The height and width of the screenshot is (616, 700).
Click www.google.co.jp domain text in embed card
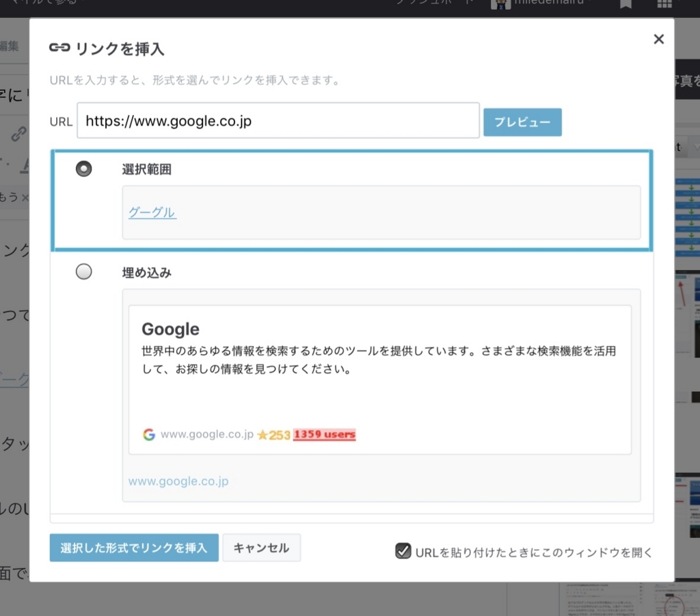pos(206,434)
